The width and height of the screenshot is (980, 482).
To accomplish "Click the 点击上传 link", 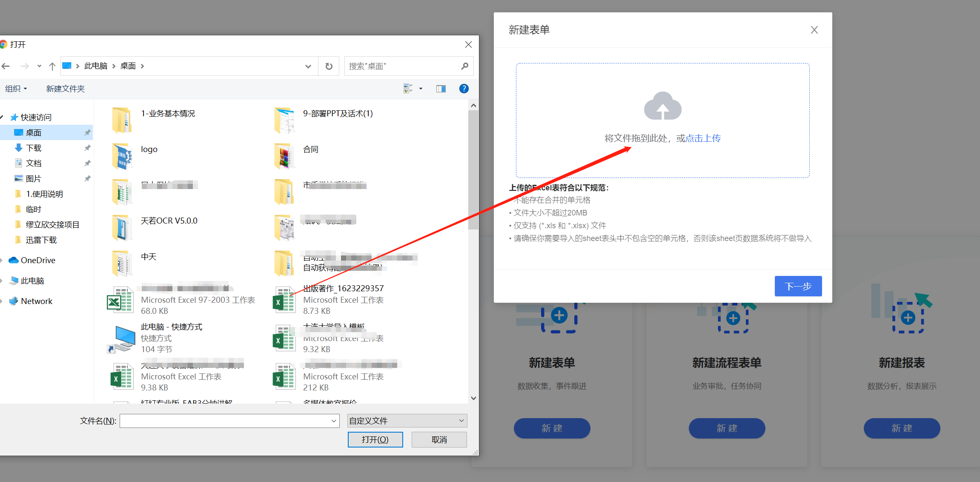I will 703,138.
